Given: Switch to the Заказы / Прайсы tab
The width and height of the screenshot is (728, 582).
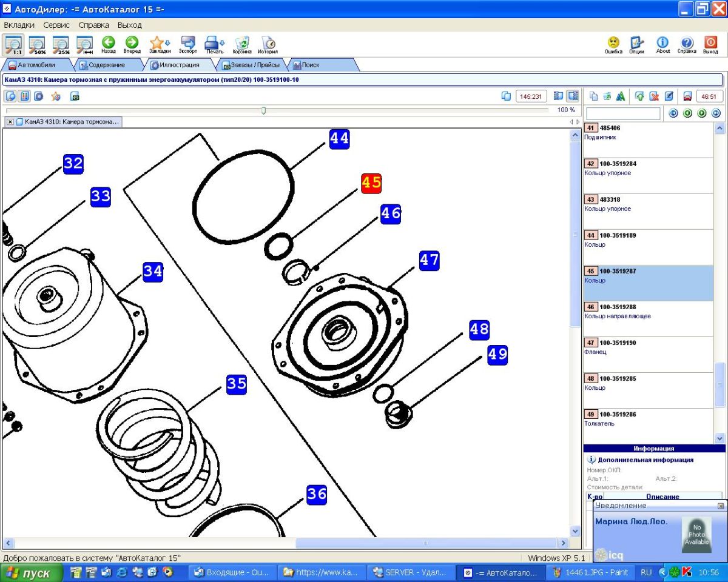Looking at the screenshot, I should click(x=252, y=65).
